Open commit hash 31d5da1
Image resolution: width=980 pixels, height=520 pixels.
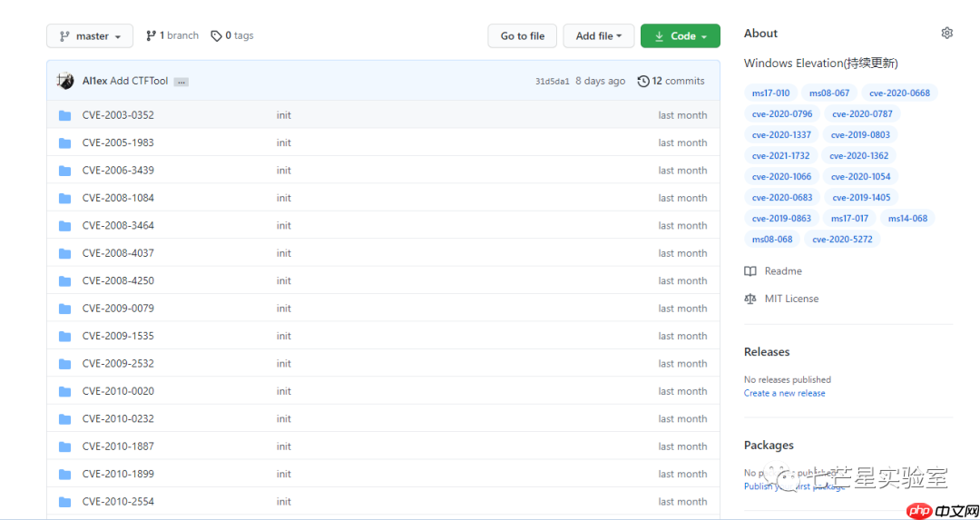[553, 82]
